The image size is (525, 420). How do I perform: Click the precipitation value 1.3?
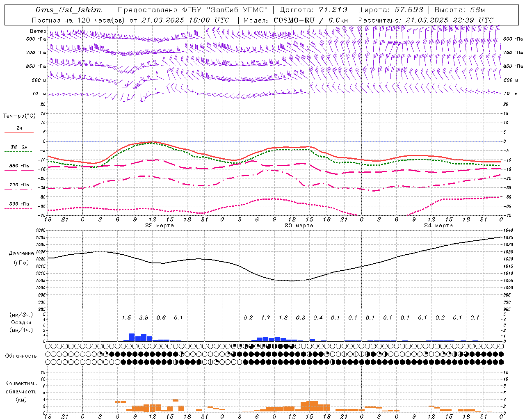[283, 318]
